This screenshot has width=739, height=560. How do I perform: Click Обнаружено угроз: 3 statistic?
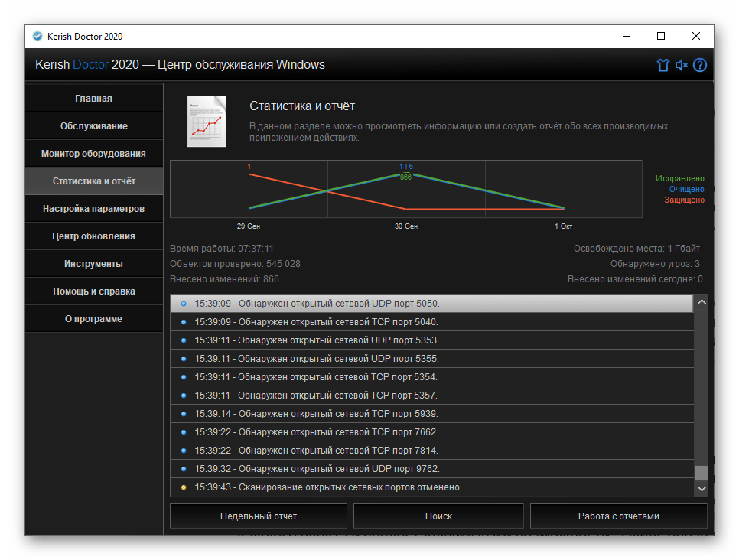point(655,264)
